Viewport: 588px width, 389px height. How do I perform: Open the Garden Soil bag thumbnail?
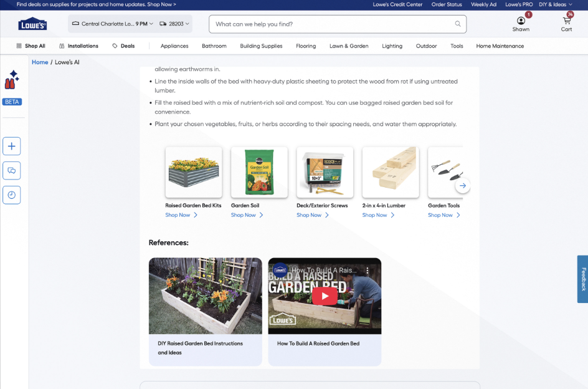point(259,172)
